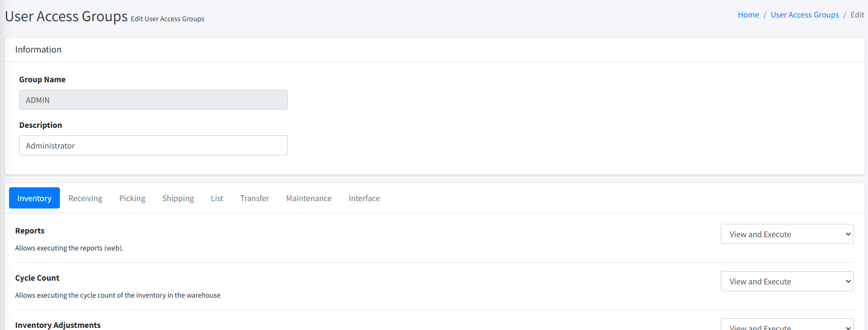Click the User Access Groups page title

coord(66,16)
